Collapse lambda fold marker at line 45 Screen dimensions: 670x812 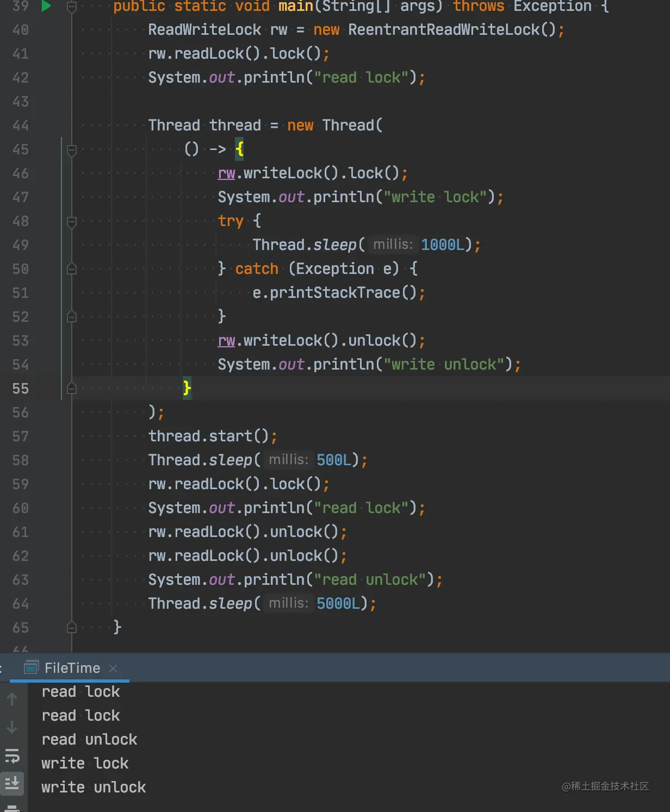pyautogui.click(x=71, y=149)
